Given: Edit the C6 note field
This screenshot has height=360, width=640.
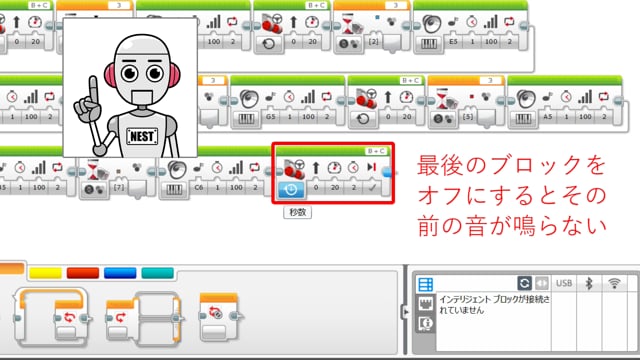Looking at the screenshot, I should (x=199, y=188).
